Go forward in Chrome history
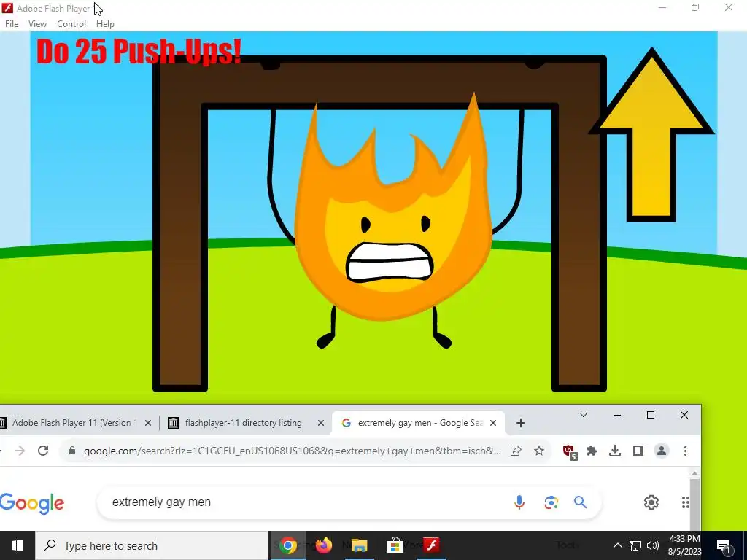Viewport: 747px width, 560px height. [20, 451]
